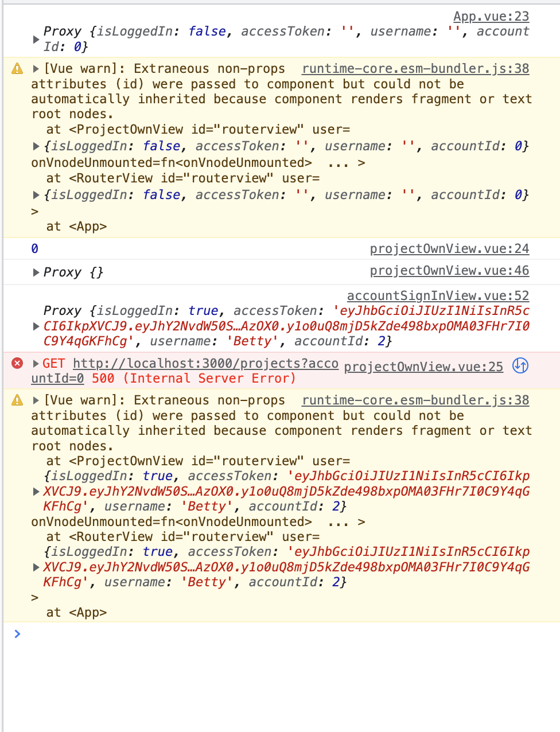Click the blue console prompt chevron

(17, 634)
